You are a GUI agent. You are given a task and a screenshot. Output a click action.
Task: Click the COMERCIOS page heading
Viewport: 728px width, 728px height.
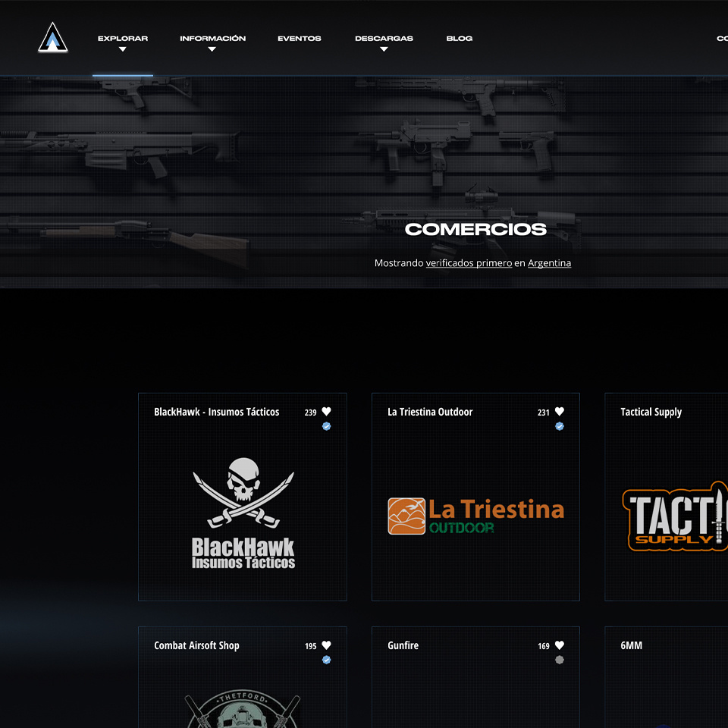point(475,229)
